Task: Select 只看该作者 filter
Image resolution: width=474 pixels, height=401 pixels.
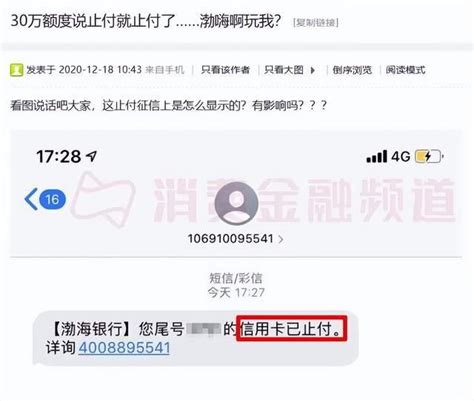Action: tap(225, 70)
